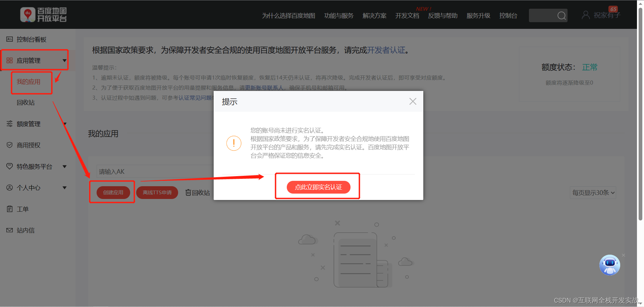The image size is (644, 307).
Task: Click the Baidu Map Open Platform logo
Action: click(43, 15)
